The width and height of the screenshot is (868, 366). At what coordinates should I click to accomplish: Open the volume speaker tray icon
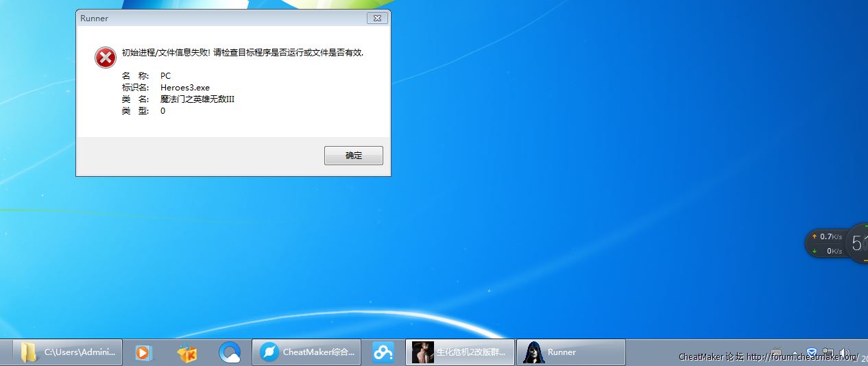[845, 352]
